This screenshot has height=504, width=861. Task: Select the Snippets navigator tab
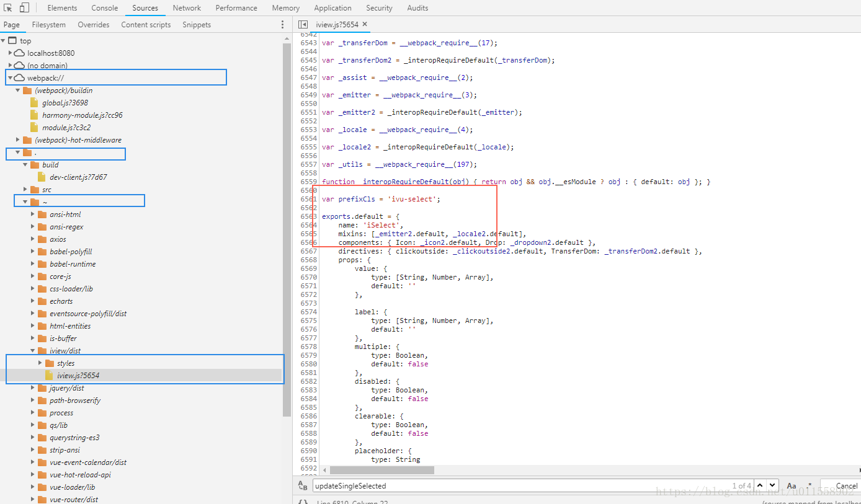197,25
